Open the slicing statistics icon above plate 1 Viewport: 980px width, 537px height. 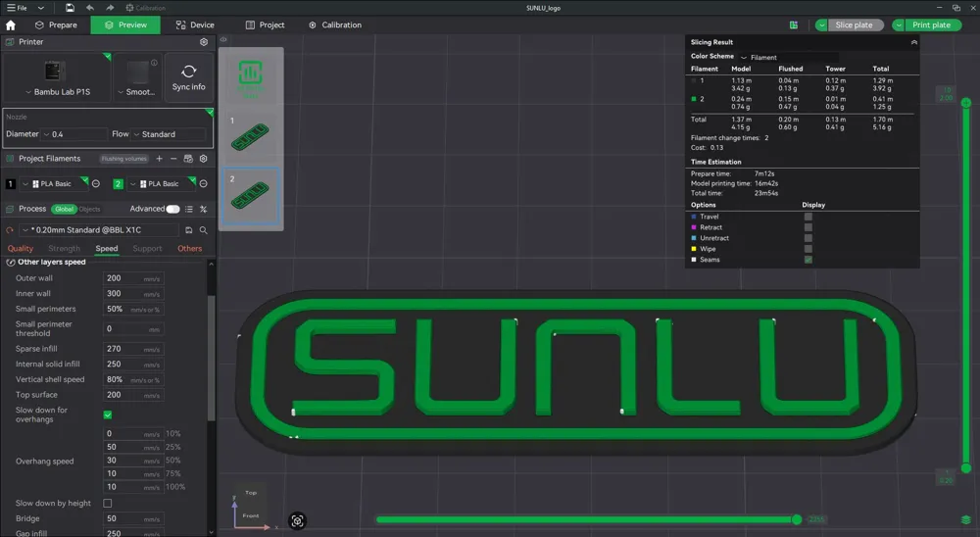click(250, 76)
